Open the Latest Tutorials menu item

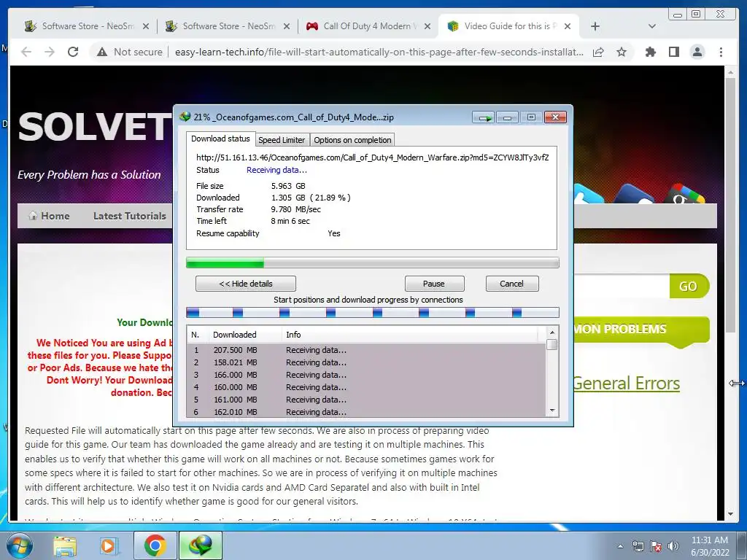point(130,216)
